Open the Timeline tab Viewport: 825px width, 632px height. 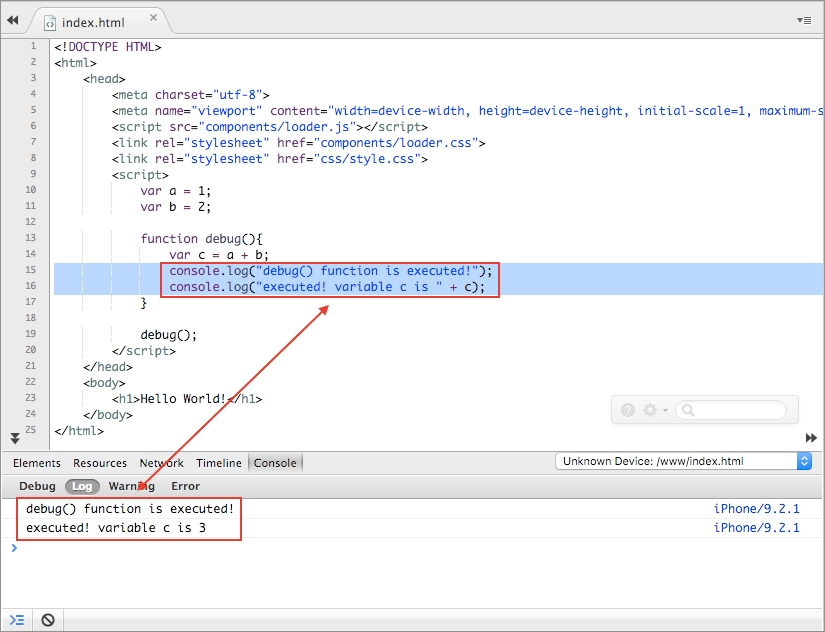pyautogui.click(x=219, y=463)
